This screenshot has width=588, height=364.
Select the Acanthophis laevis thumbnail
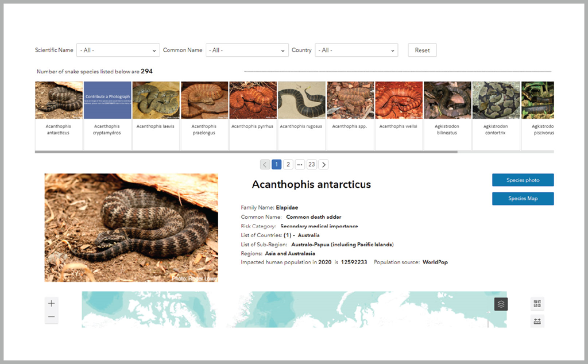(156, 100)
